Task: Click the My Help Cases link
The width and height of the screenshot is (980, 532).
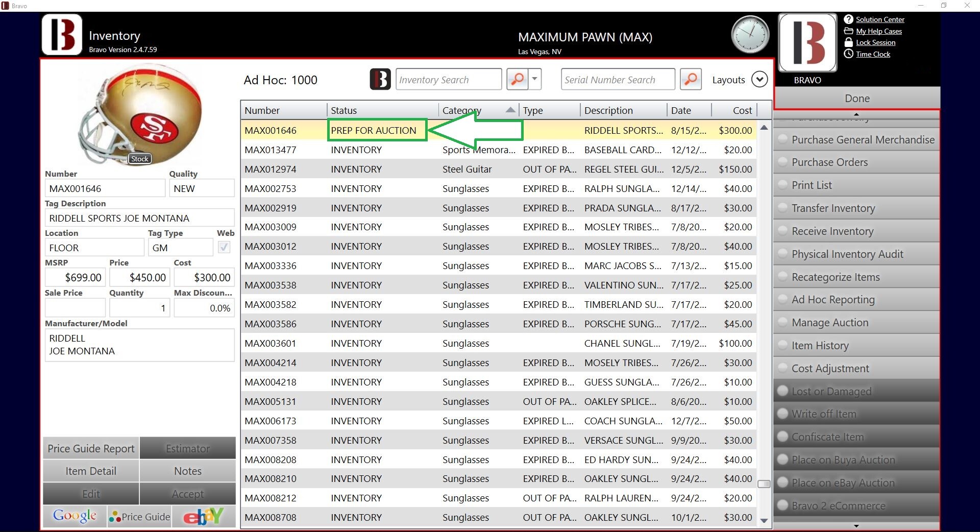Action: 879,31
